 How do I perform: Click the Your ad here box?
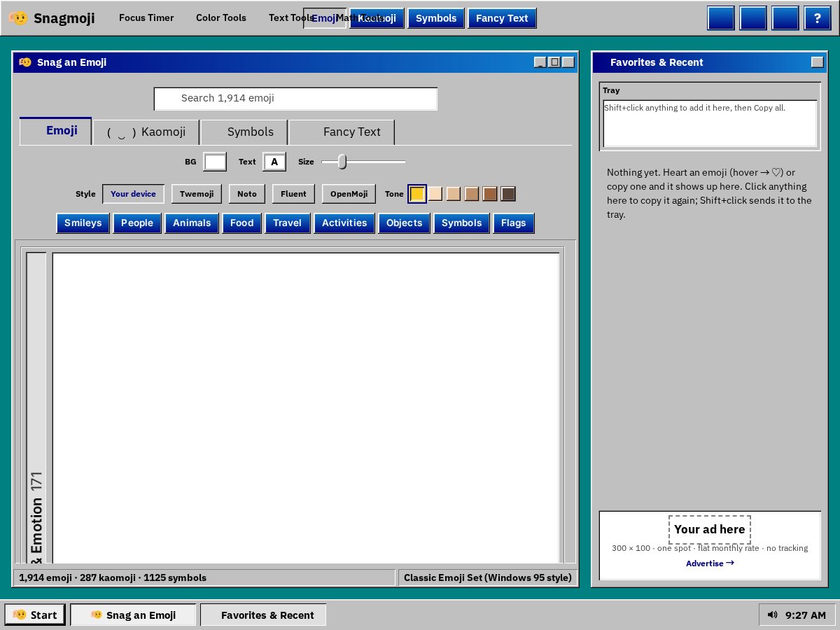[710, 530]
